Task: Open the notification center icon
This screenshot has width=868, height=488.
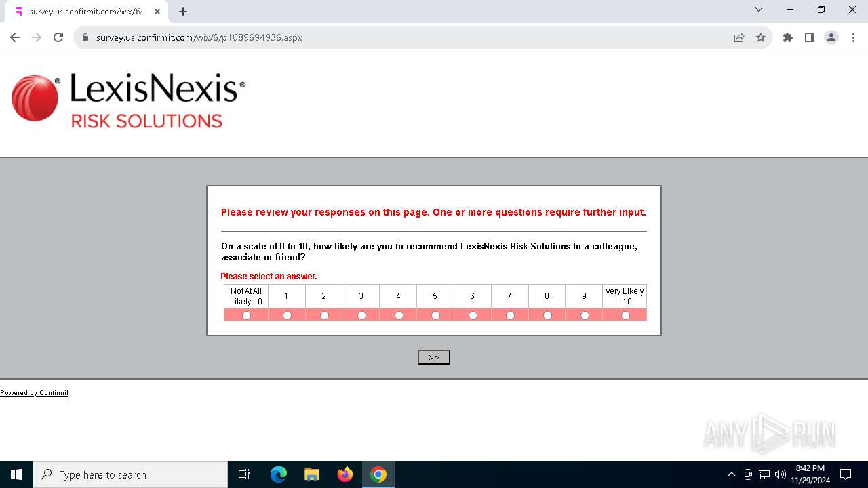Action: [x=846, y=474]
